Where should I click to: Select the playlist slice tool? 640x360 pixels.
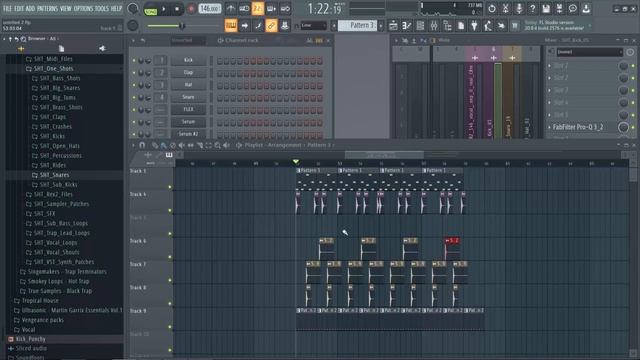[200, 145]
